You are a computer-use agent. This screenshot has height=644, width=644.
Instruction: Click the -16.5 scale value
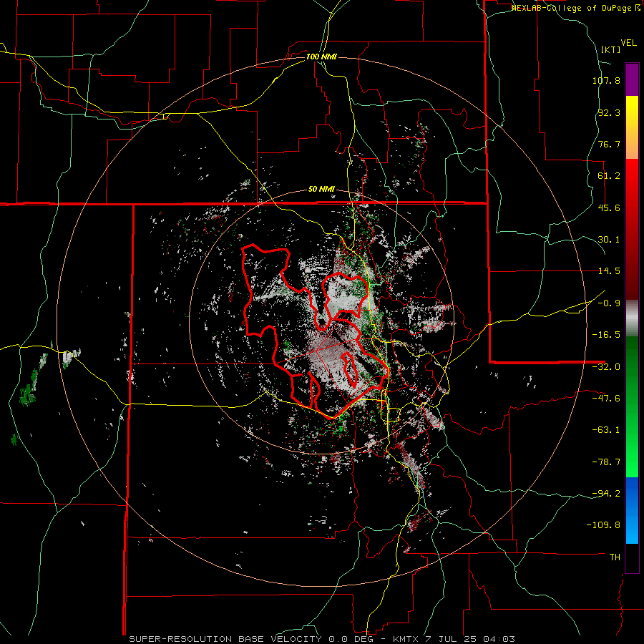[x=606, y=335]
